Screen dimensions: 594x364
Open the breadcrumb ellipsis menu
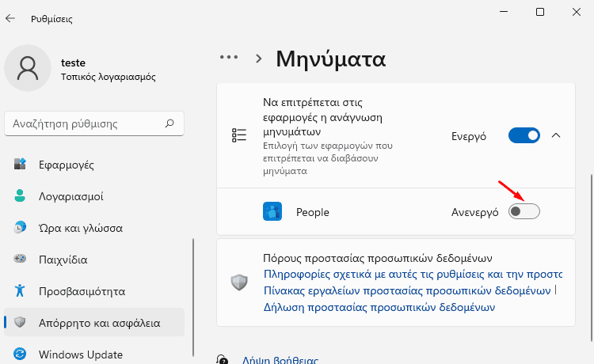[229, 58]
